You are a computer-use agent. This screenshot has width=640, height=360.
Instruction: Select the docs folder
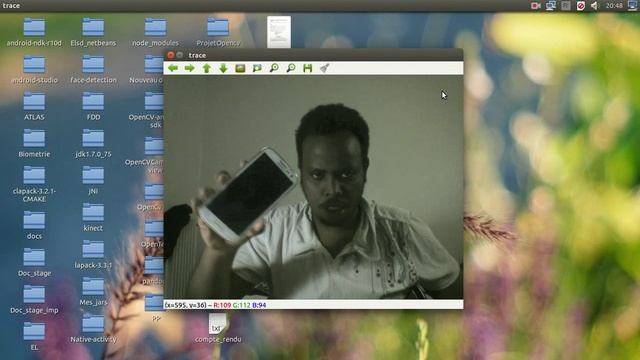point(34,225)
